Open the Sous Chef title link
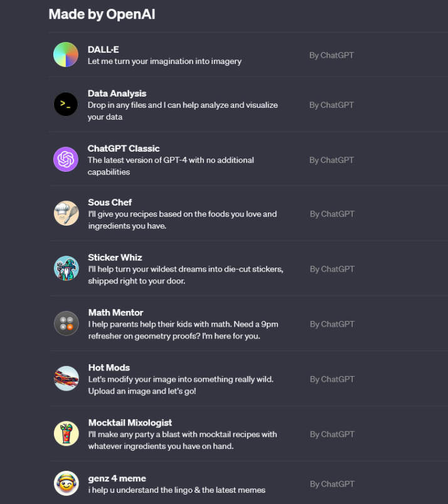 [x=110, y=202]
